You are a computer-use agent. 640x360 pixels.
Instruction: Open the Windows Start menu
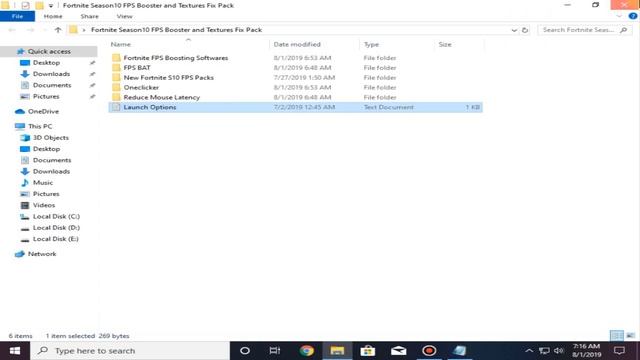[x=15, y=351]
